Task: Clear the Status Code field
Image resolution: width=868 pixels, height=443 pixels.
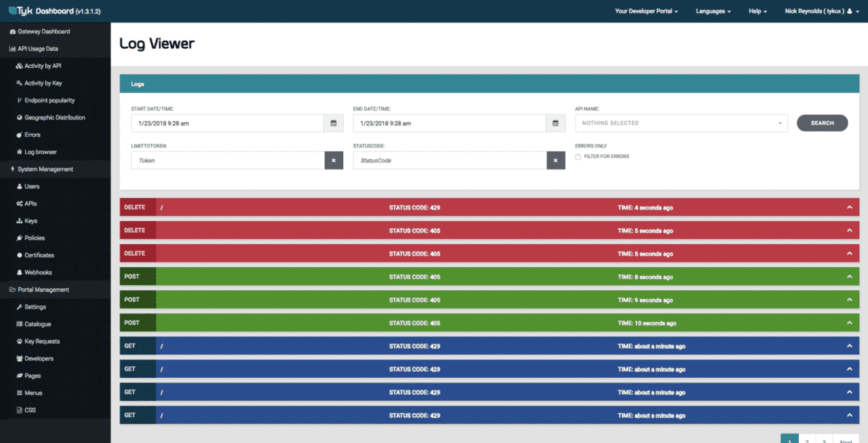Action: point(555,161)
